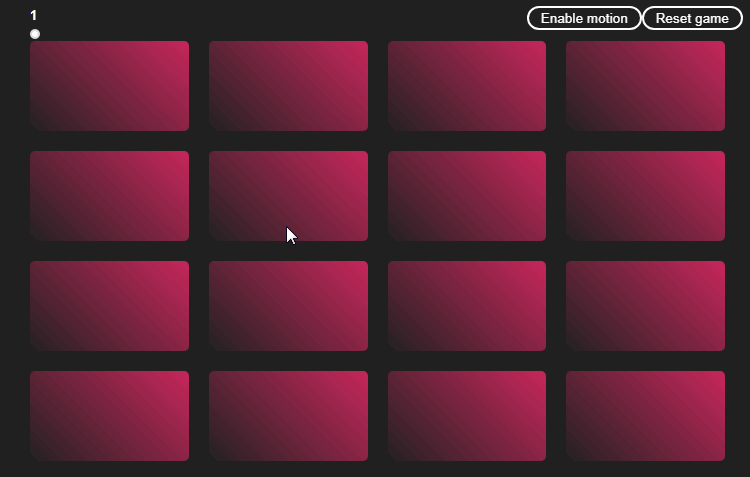Reveal the third card in row one
750x477 pixels.
[x=467, y=86]
